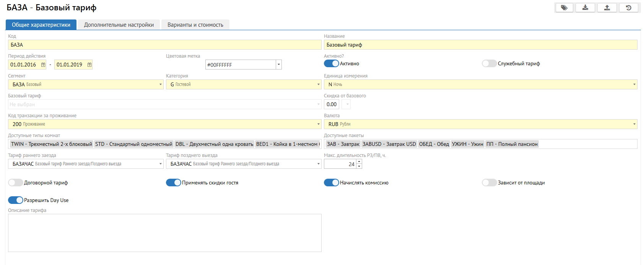The image size is (644, 265).
Task: Toggle the Активно switch off
Action: coord(331,63)
